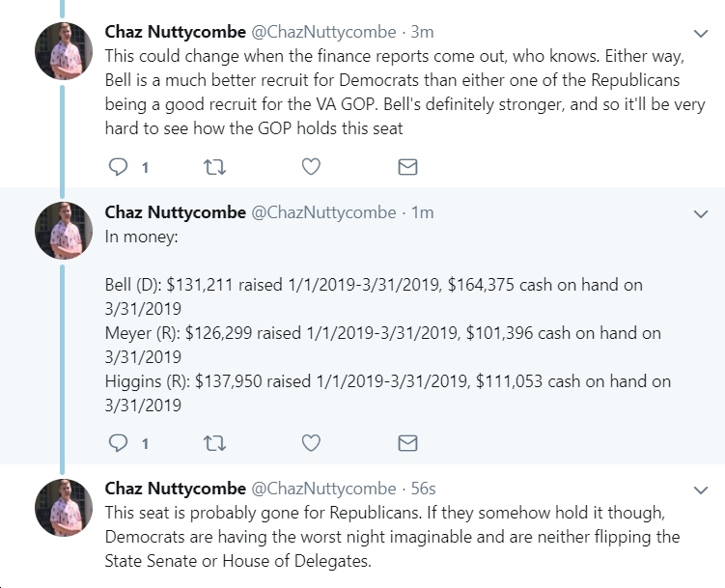725x588 pixels.
Task: Click profile avatar on the 3m tweet
Action: tap(64, 51)
